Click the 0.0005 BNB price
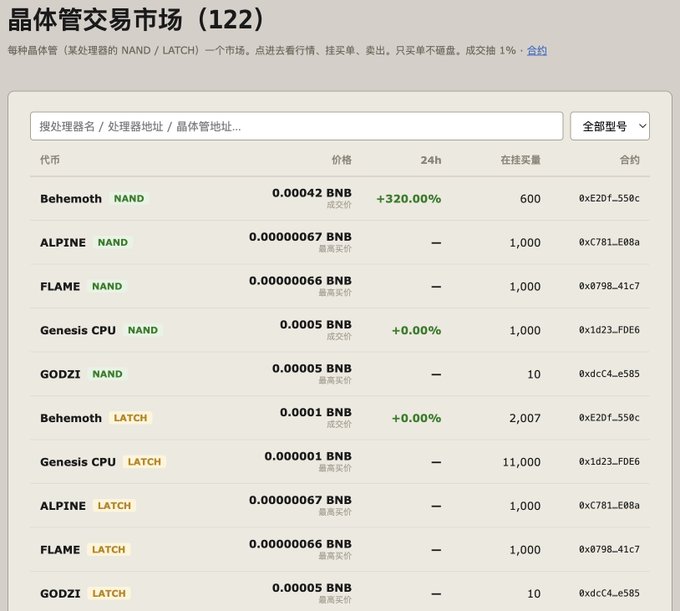 [316, 324]
